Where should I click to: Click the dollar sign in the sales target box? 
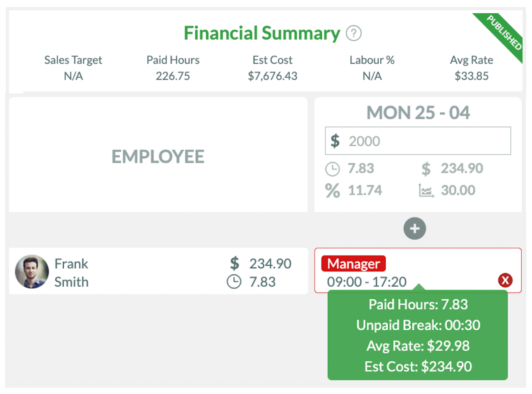coord(336,141)
